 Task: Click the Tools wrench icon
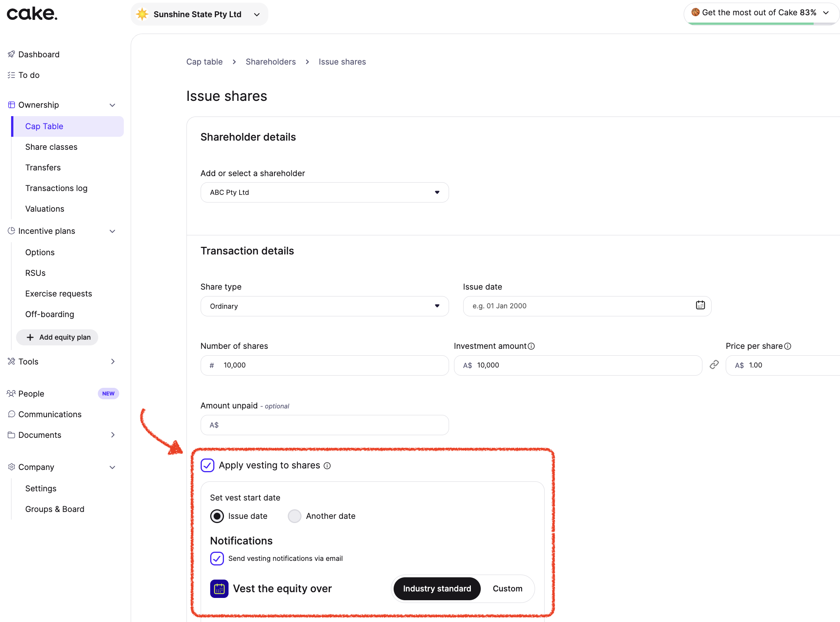[11, 361]
